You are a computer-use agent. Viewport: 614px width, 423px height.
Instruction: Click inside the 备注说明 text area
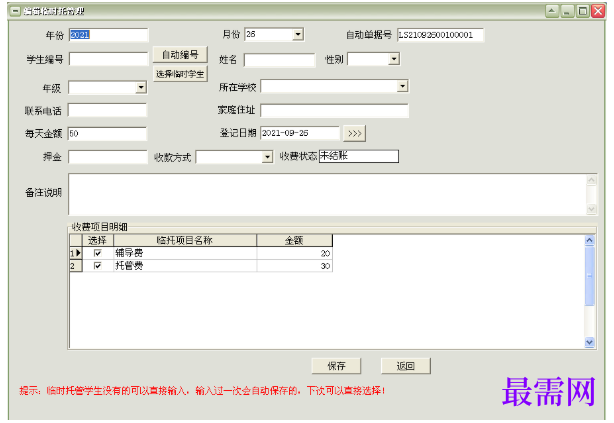click(x=327, y=194)
